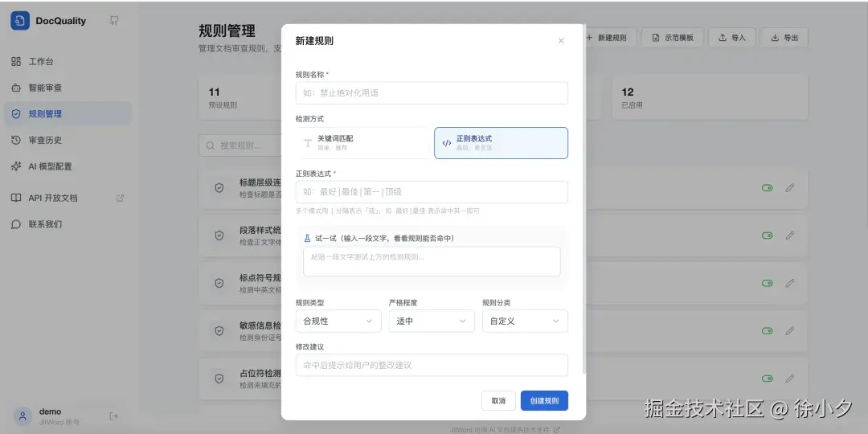868x434 pixels.
Task: Click the shield icon of 段落样式统 rule
Action: click(x=219, y=235)
